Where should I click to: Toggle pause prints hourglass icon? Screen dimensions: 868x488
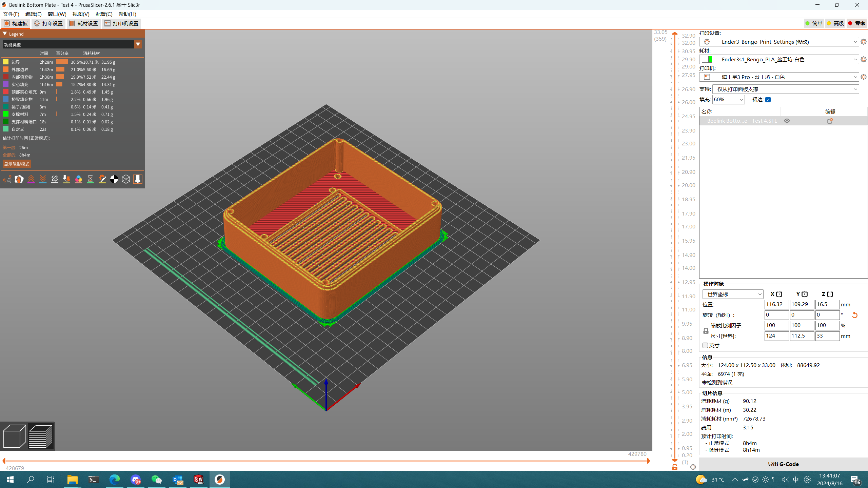point(90,179)
